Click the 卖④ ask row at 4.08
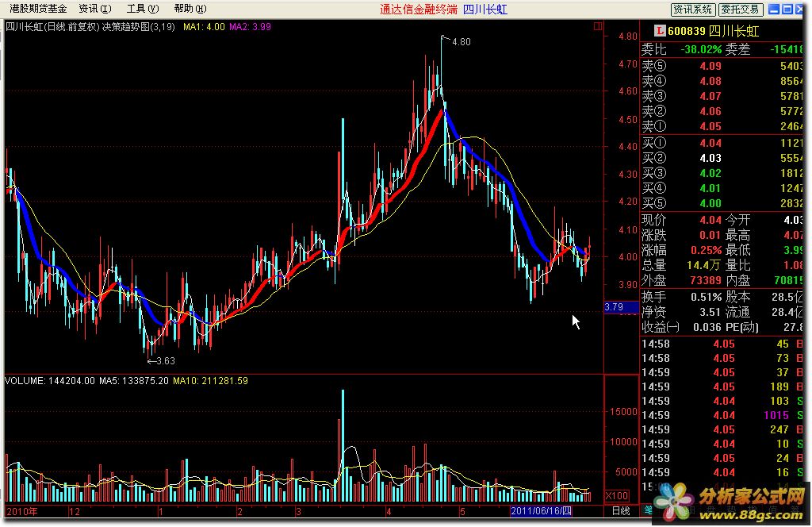The width and height of the screenshot is (812, 527). 722,81
